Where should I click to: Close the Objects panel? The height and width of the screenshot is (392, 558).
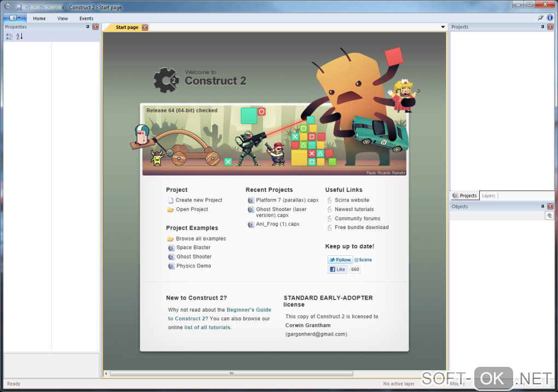550,206
